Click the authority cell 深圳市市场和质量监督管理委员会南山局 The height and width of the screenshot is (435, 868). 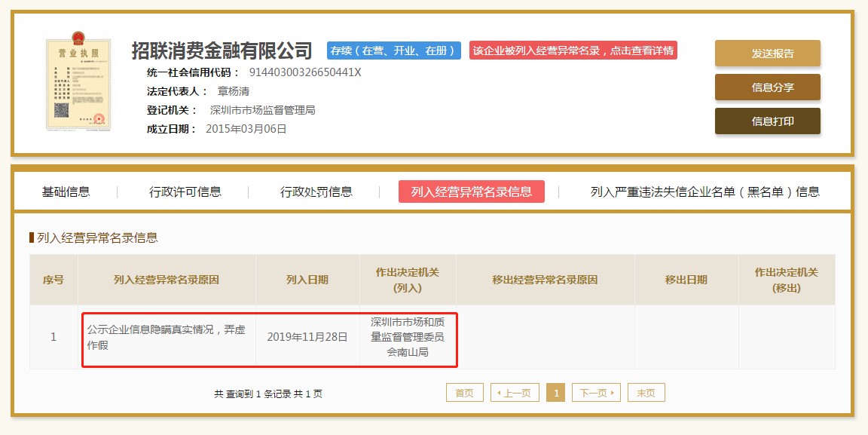click(x=408, y=337)
